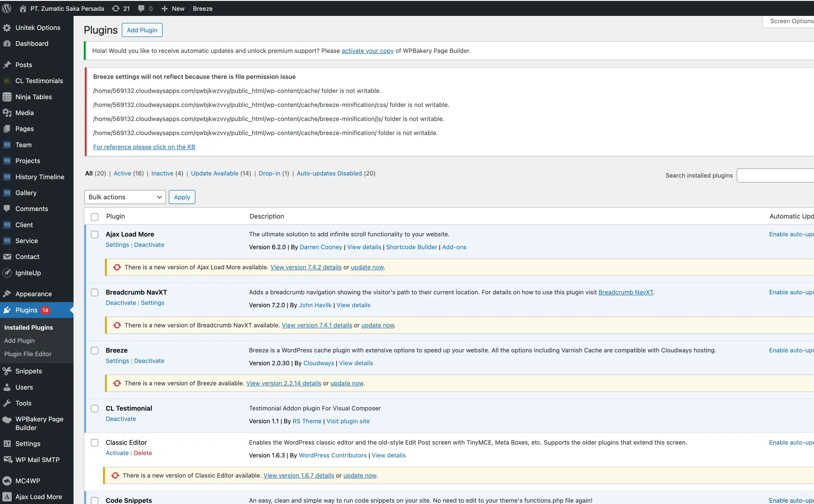Open the Breeze KB reference link
Viewport: 814px width, 504px height.
144,147
